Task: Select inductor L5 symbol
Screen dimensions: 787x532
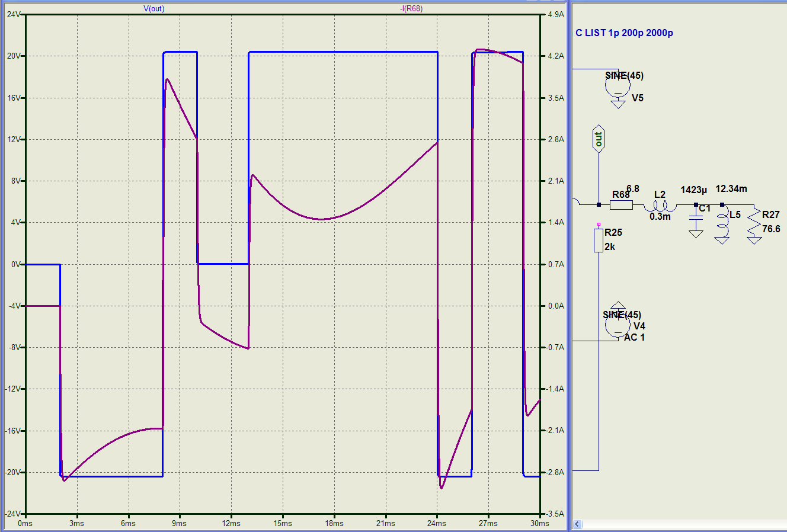Action: [x=722, y=222]
